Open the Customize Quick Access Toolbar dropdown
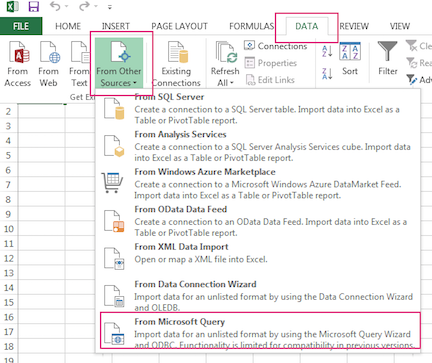 (x=110, y=6)
